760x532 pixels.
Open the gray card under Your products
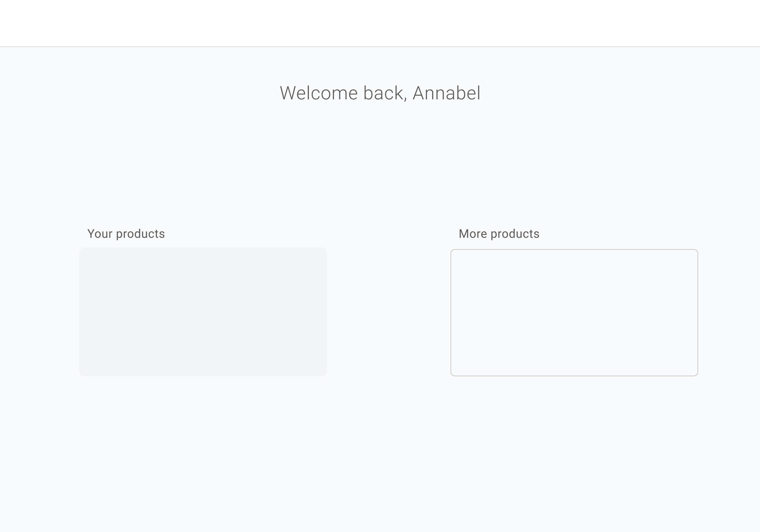click(x=203, y=312)
